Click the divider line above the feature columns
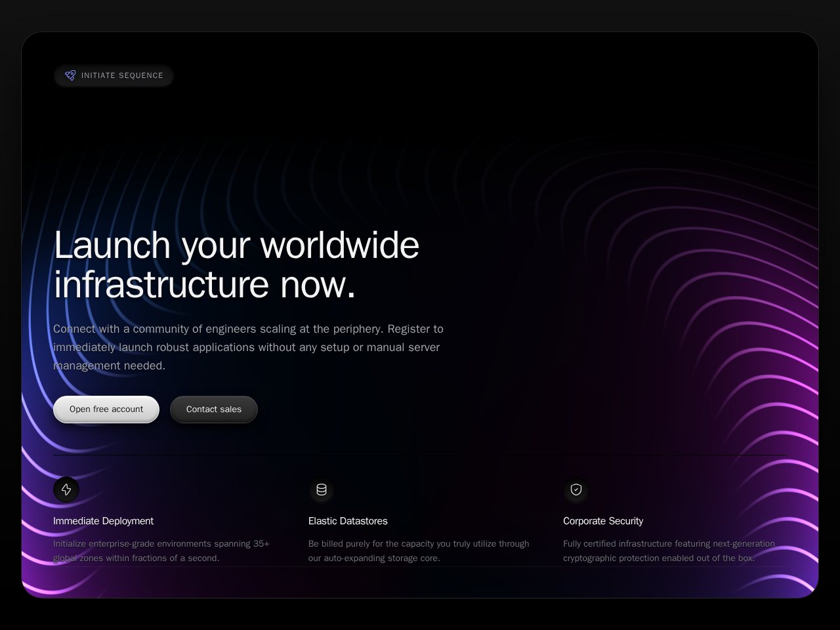The image size is (840, 630). 420,455
